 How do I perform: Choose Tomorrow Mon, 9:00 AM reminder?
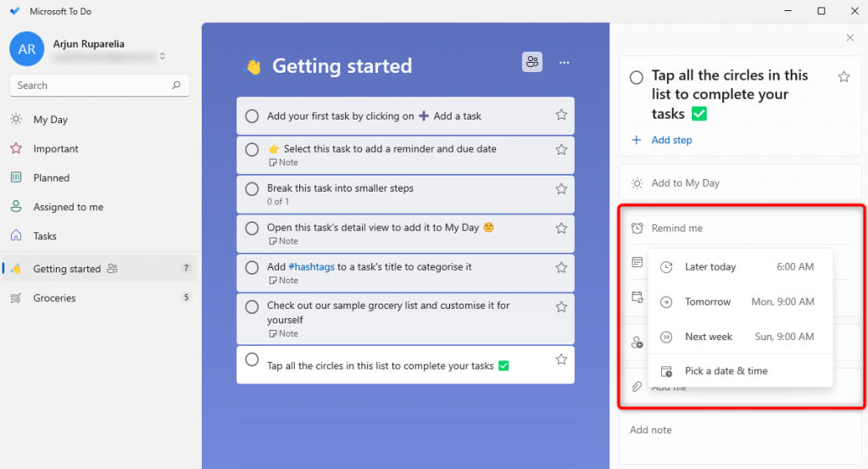(x=740, y=302)
